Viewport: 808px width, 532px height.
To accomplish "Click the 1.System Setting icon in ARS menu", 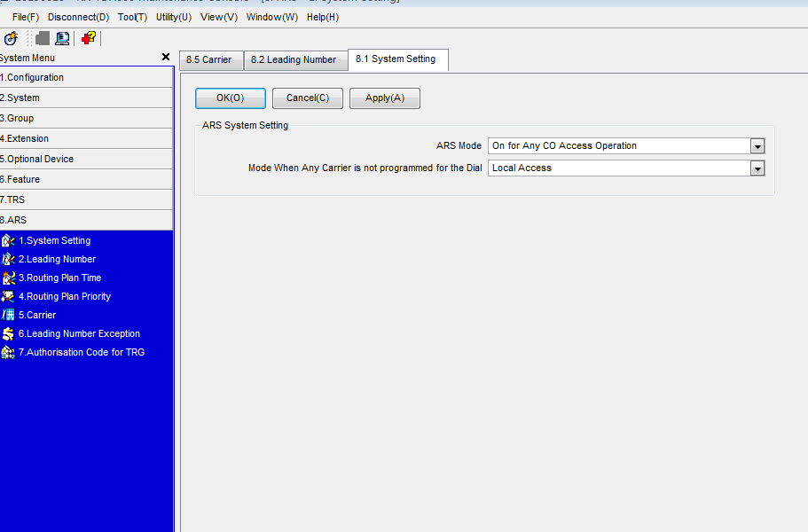I will pyautogui.click(x=8, y=240).
